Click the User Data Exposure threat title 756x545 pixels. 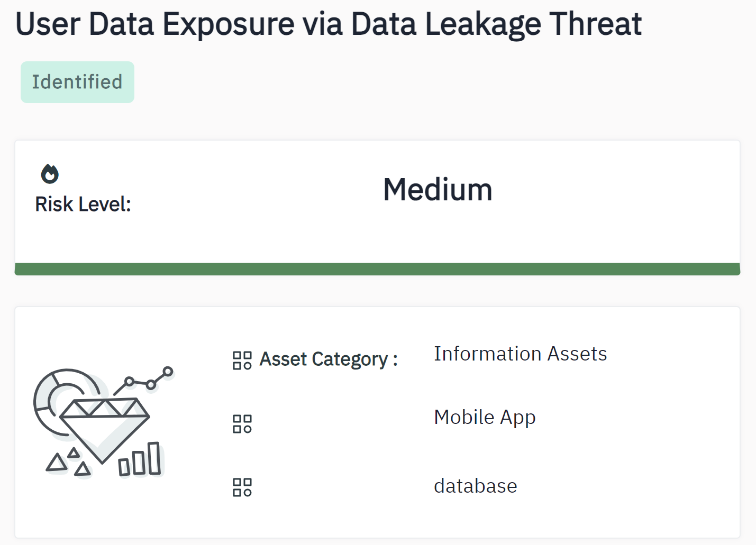click(x=328, y=23)
